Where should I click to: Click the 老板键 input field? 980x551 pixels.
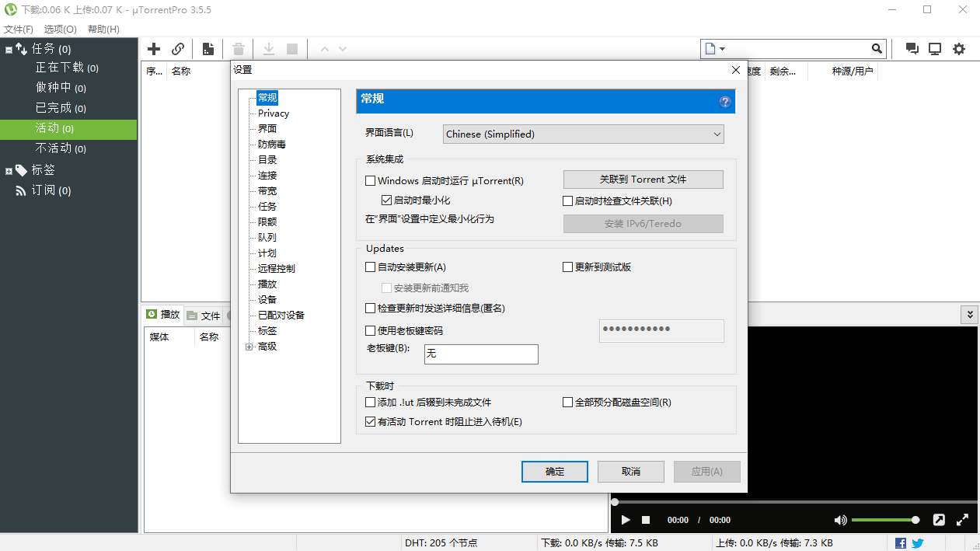pyautogui.click(x=481, y=354)
